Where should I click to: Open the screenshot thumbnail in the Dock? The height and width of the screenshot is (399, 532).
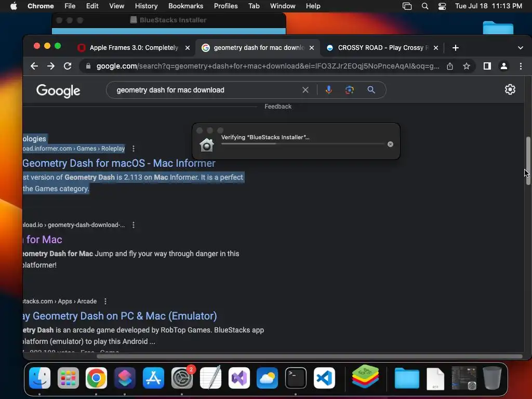(464, 378)
